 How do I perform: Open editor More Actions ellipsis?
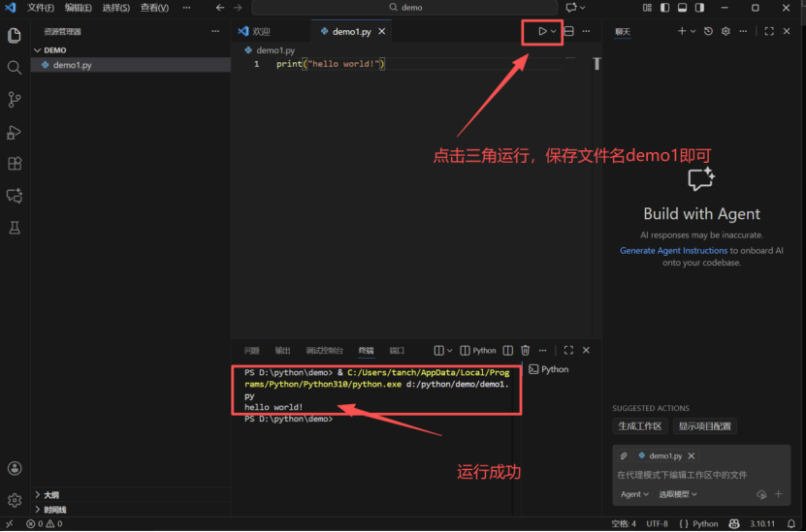[x=586, y=31]
